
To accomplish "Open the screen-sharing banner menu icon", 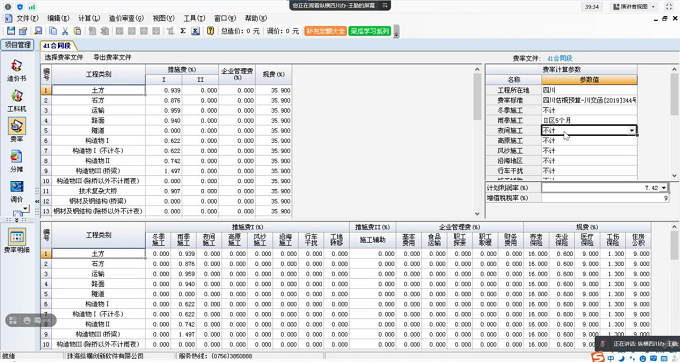I will pyautogui.click(x=385, y=6).
